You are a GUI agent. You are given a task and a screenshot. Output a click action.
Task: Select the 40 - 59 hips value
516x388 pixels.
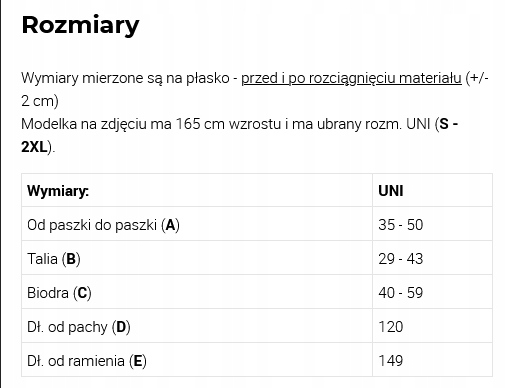tap(401, 293)
